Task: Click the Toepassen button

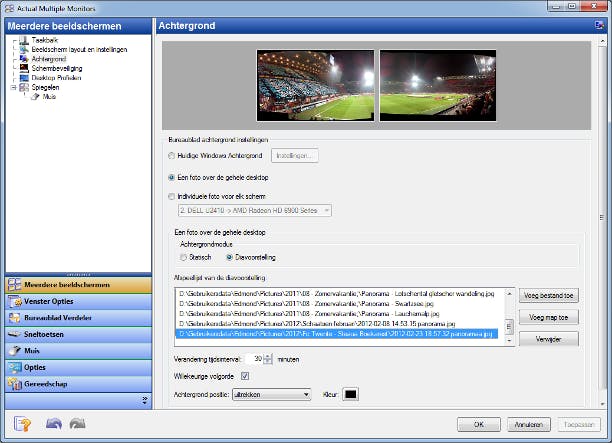Action: [x=579, y=424]
